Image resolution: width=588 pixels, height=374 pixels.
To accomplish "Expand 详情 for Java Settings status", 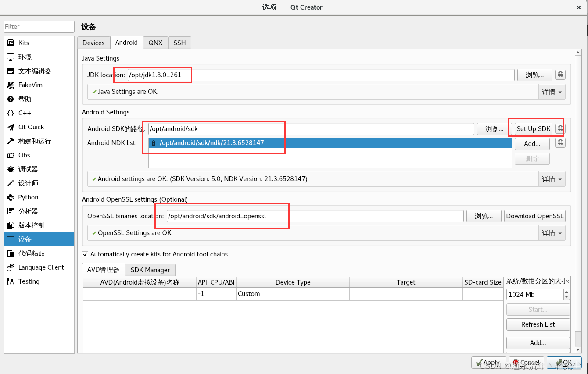I will coord(552,92).
